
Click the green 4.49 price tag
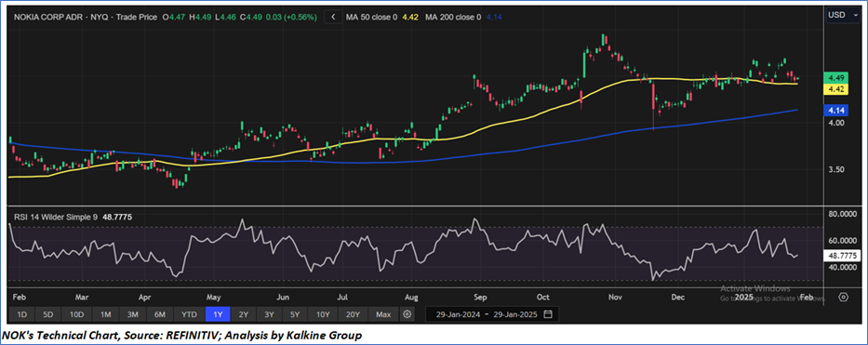point(835,77)
